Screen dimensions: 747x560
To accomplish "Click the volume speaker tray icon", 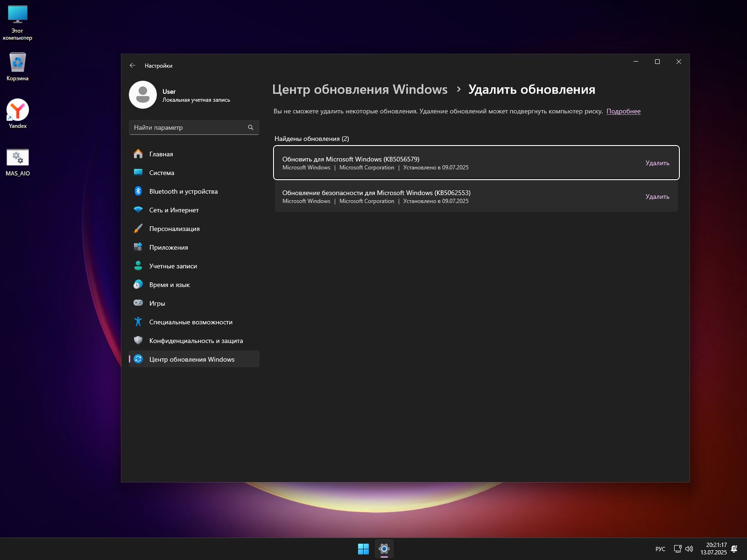I will (x=689, y=549).
